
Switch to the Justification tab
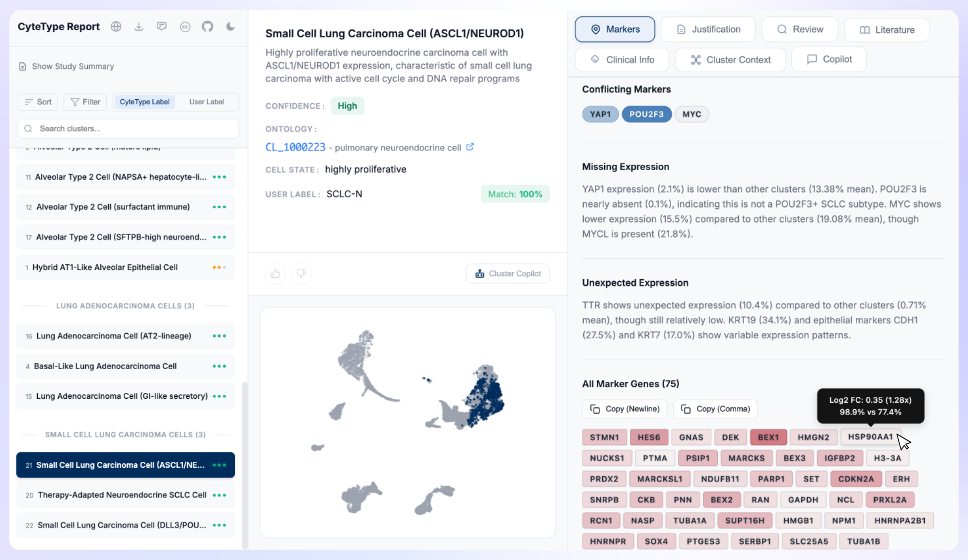708,29
